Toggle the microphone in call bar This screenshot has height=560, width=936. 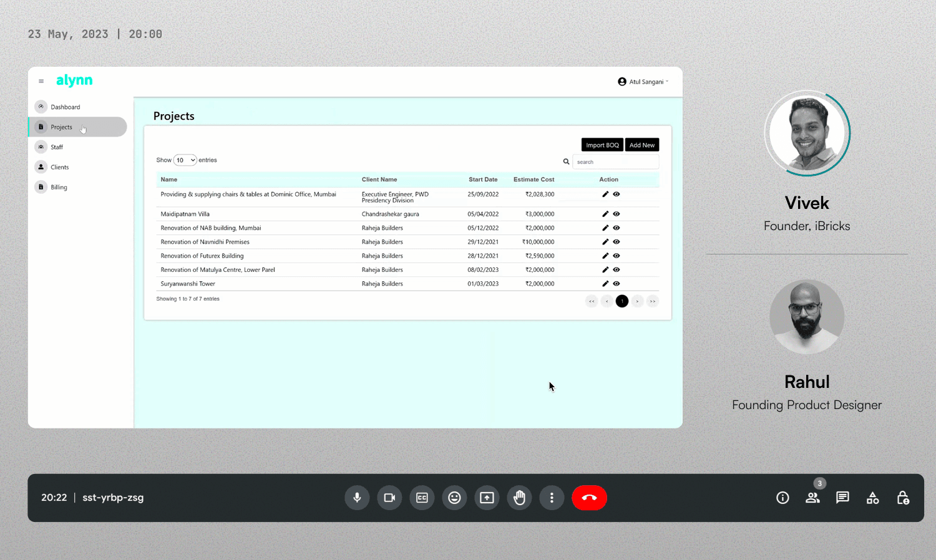(x=357, y=498)
